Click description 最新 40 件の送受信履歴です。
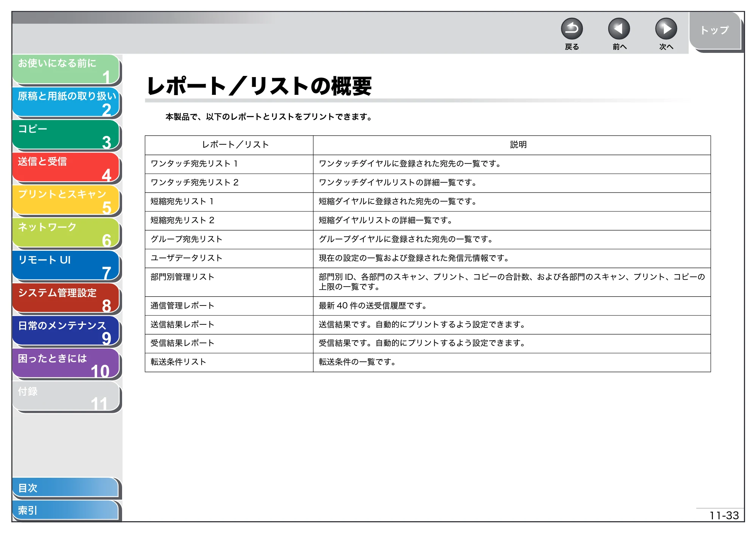 click(373, 306)
